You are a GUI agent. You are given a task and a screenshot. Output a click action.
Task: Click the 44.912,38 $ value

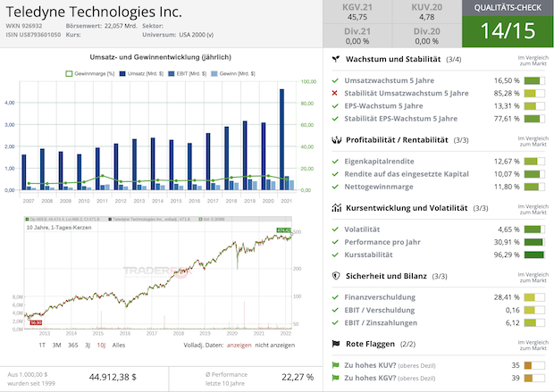pyautogui.click(x=113, y=377)
